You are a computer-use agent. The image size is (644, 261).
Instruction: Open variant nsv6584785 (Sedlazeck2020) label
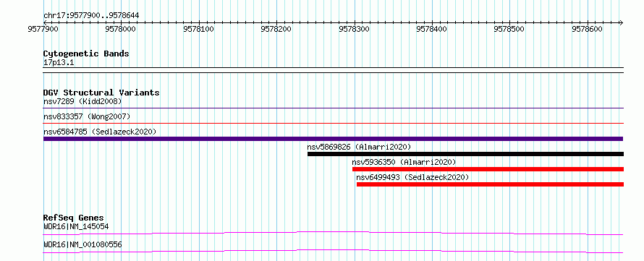point(100,132)
